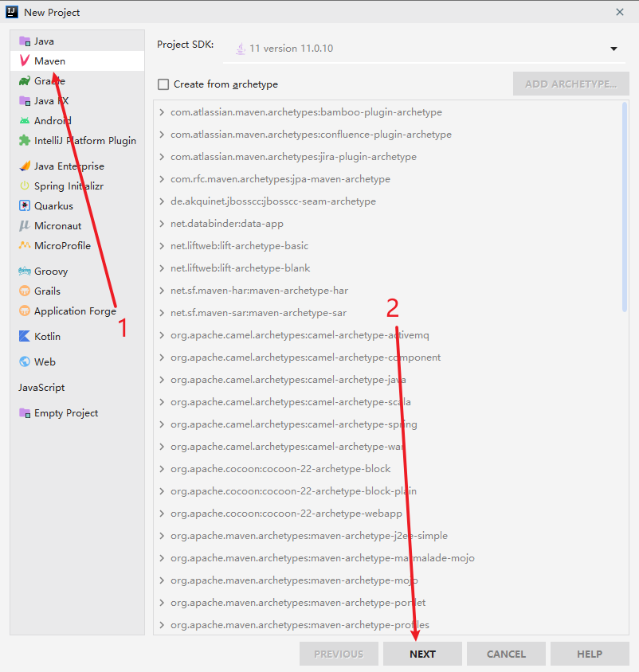Click the PREVIOUS button
The image size is (639, 672).
tap(339, 654)
